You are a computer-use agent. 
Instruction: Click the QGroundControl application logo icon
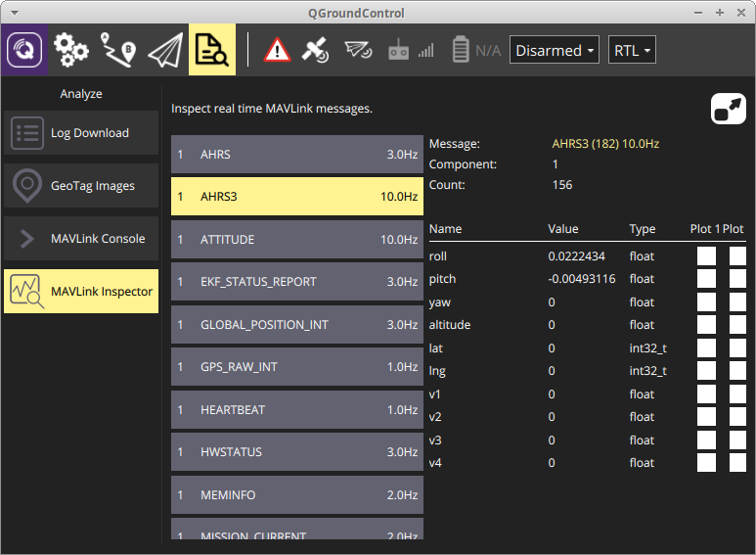point(24,50)
